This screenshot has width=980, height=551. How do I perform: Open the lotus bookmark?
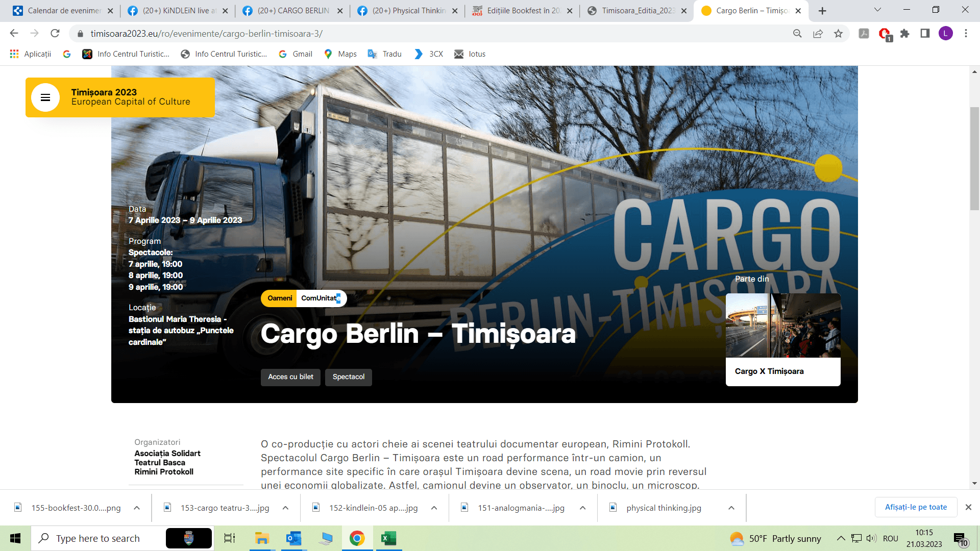pos(470,54)
